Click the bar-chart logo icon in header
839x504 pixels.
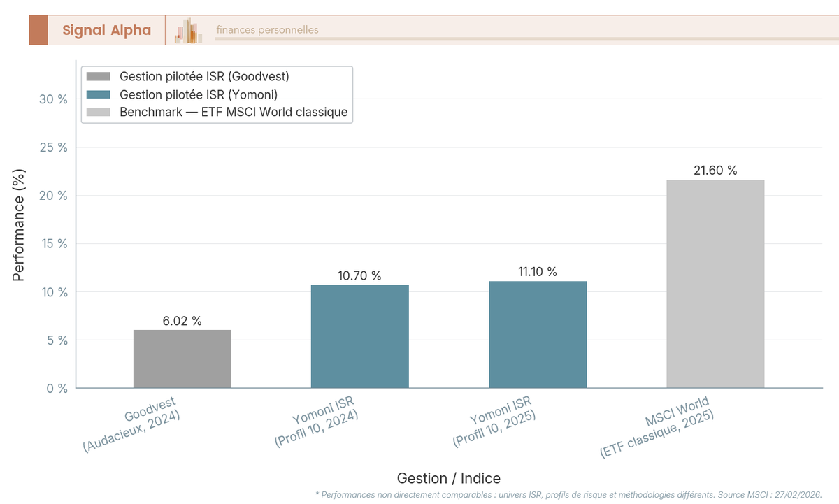[188, 31]
